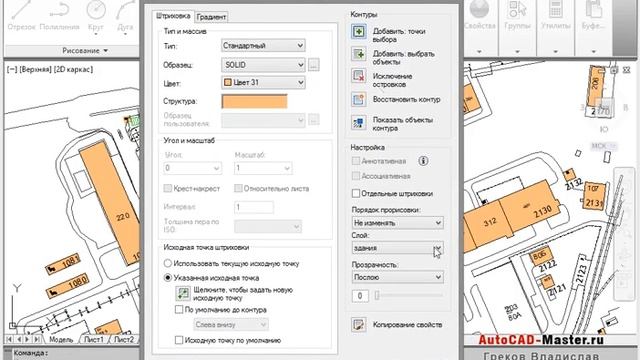This screenshot has width=640, height=360.
Task: Enable Отдельные штриховки checkbox
Action: tap(356, 193)
